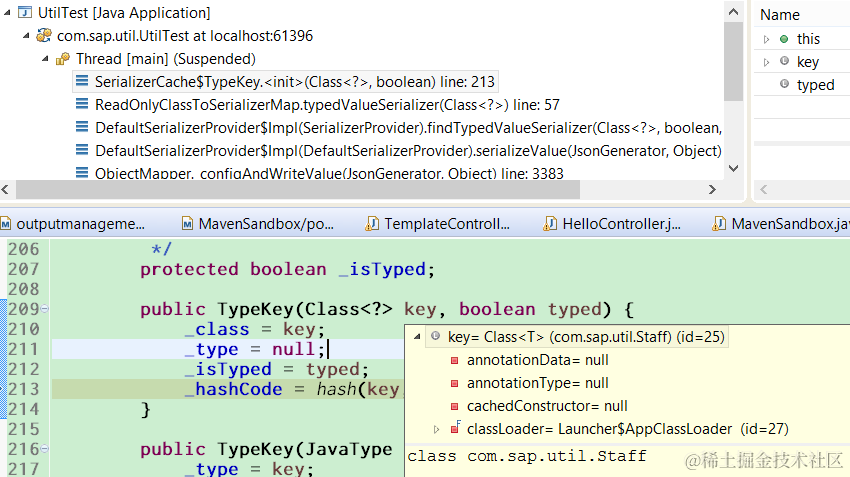This screenshot has height=477, width=850.
Task: Switch to outputmanageme... editor tab
Action: [73, 224]
